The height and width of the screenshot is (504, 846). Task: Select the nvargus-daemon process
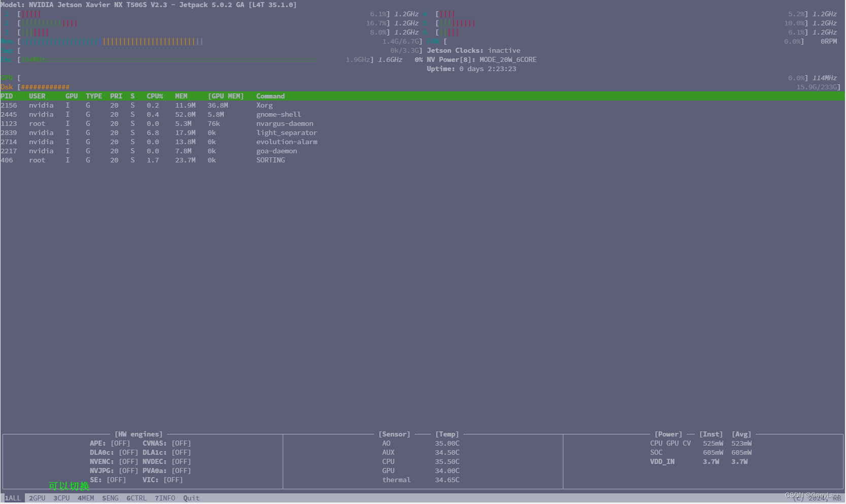coord(423,123)
